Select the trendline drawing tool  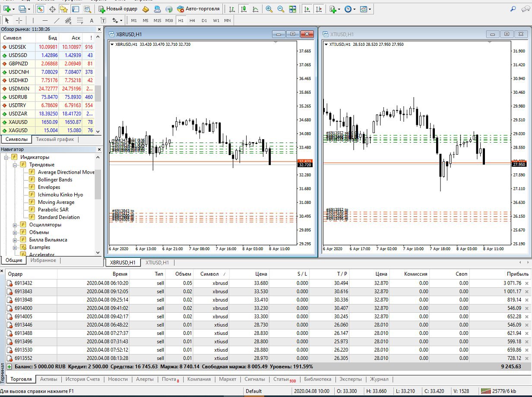tap(57, 20)
